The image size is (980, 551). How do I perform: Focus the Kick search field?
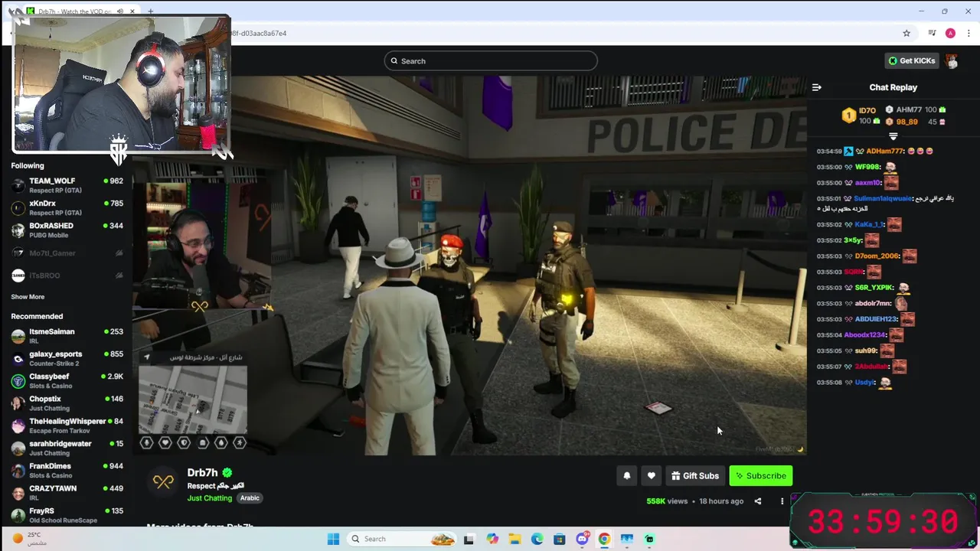490,61
